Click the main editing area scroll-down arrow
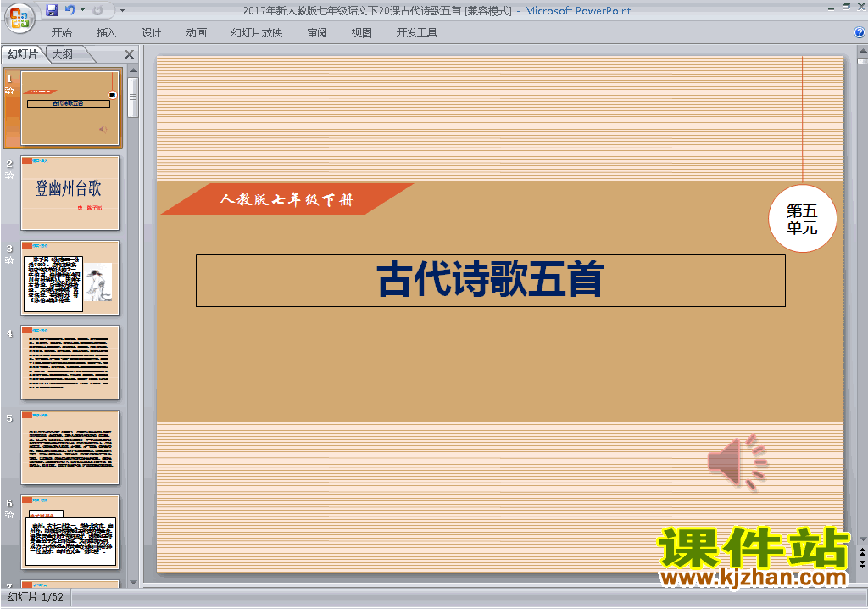Screen dimensions: 868x609 [862, 539]
